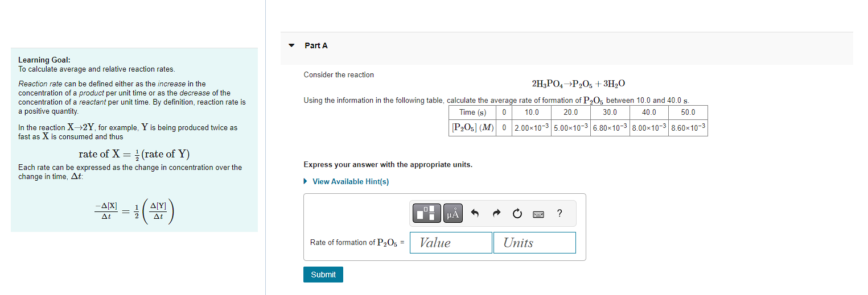Open help question mark icon
868x295 pixels.
click(560, 214)
